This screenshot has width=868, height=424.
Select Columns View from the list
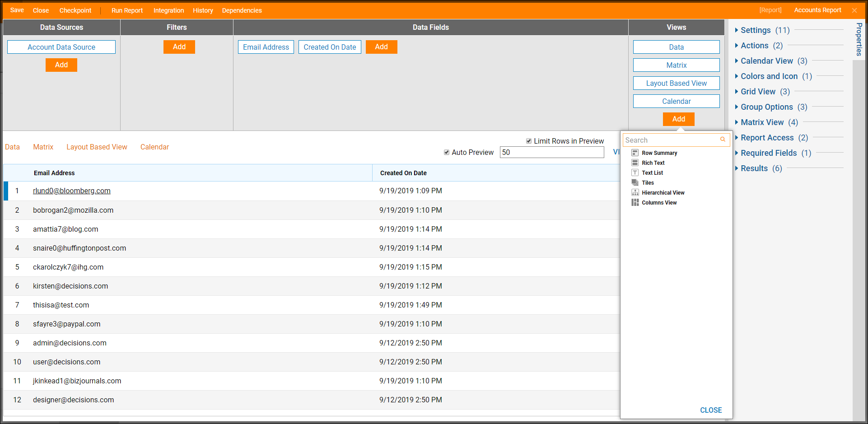pos(659,202)
